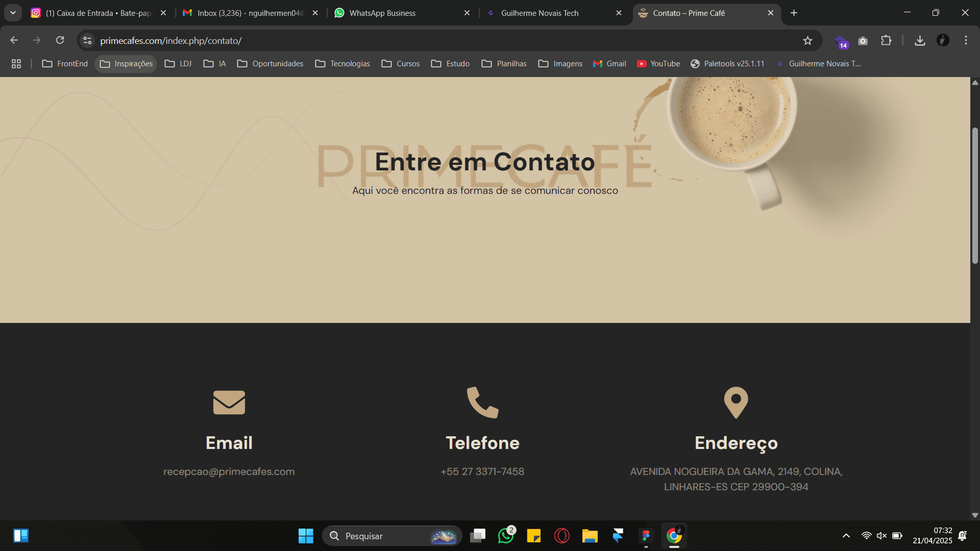Open the Chrome three-dot menu
Viewport: 980px width, 551px height.
[x=966, y=40]
